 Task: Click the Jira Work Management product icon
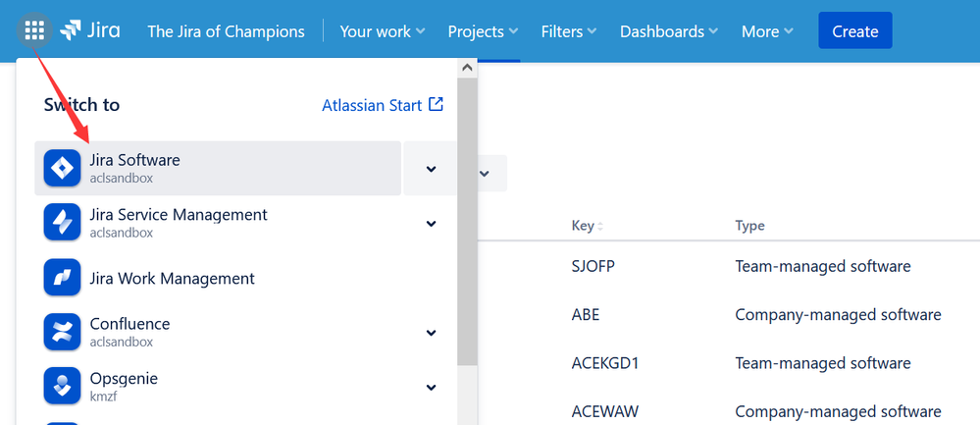(x=62, y=277)
